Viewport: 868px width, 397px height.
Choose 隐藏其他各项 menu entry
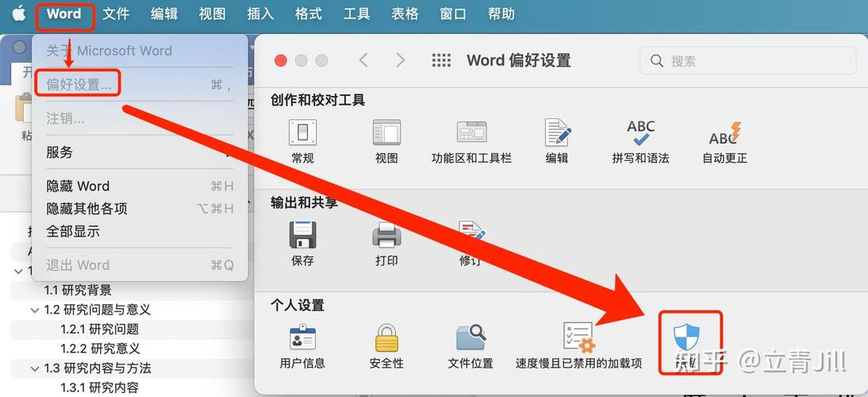(x=140, y=209)
